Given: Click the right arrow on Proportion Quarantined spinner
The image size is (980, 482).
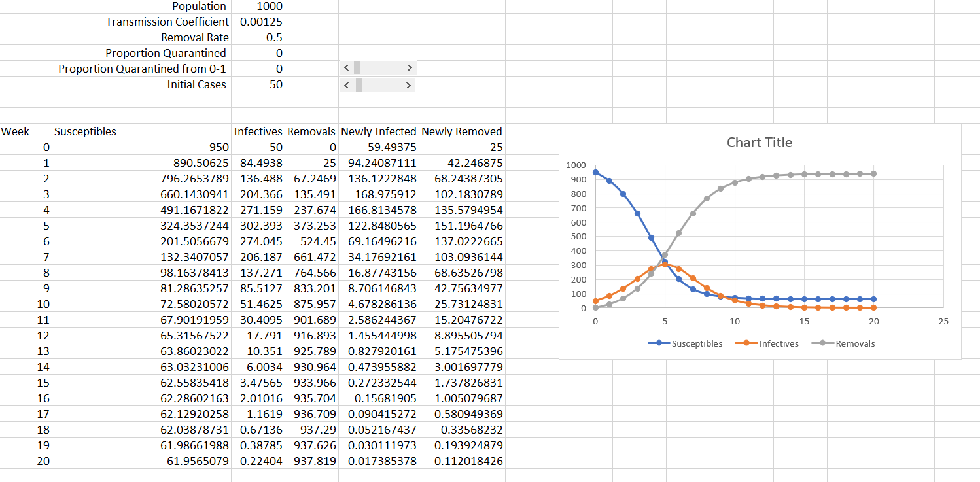Looking at the screenshot, I should [409, 67].
